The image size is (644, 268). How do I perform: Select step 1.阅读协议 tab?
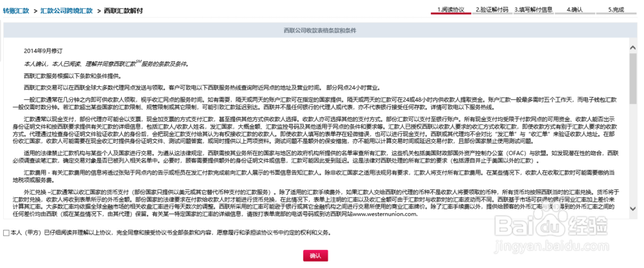pyautogui.click(x=451, y=10)
